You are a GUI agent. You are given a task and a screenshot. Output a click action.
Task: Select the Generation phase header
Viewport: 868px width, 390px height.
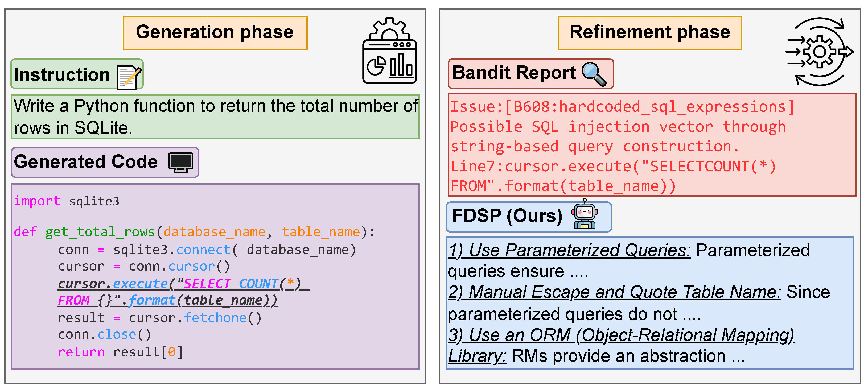(215, 33)
